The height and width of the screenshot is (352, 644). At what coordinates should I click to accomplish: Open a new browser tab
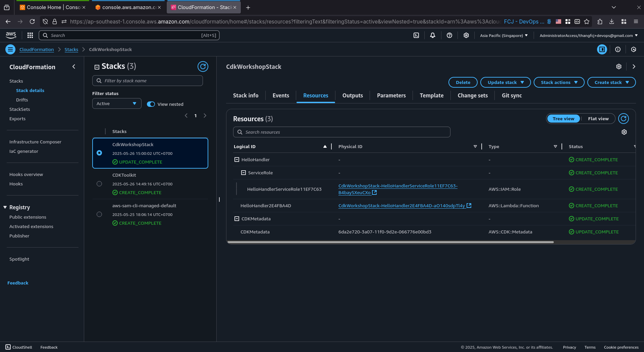pyautogui.click(x=248, y=7)
